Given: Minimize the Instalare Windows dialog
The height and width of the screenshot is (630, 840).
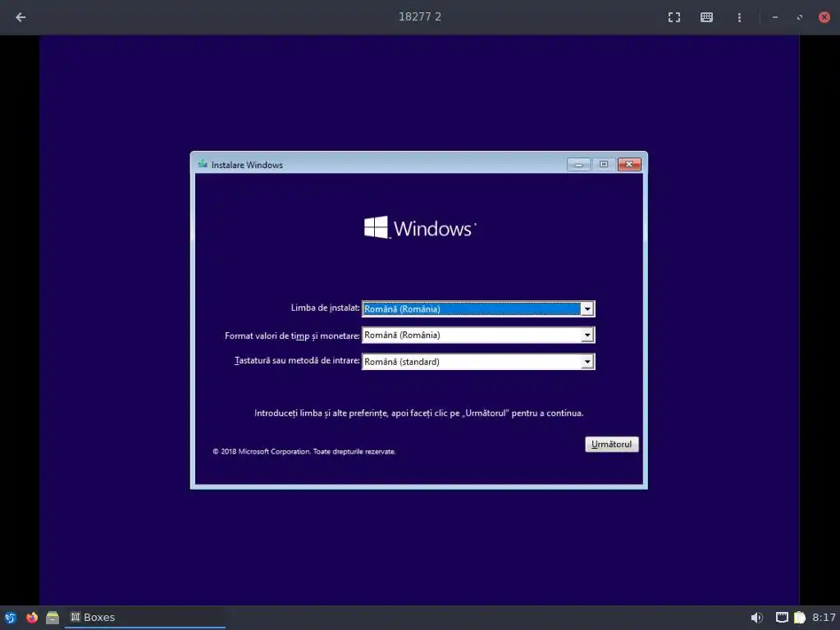Looking at the screenshot, I should coord(578,164).
